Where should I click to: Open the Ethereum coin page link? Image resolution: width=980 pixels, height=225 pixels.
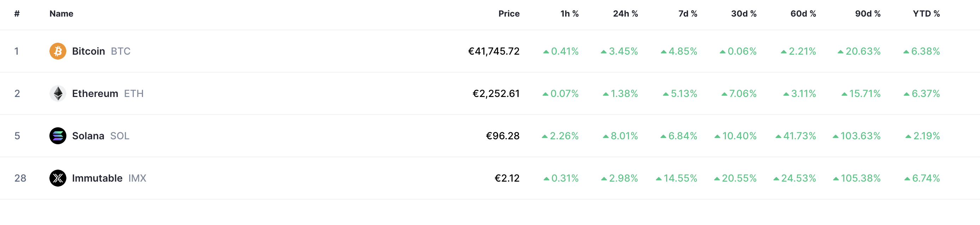(x=97, y=93)
